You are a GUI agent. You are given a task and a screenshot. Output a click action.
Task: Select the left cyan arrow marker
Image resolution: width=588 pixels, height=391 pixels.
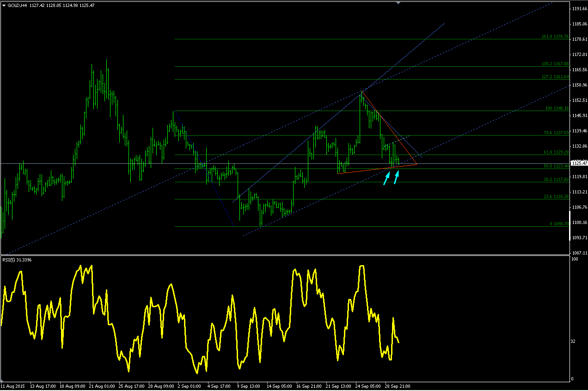click(x=387, y=178)
